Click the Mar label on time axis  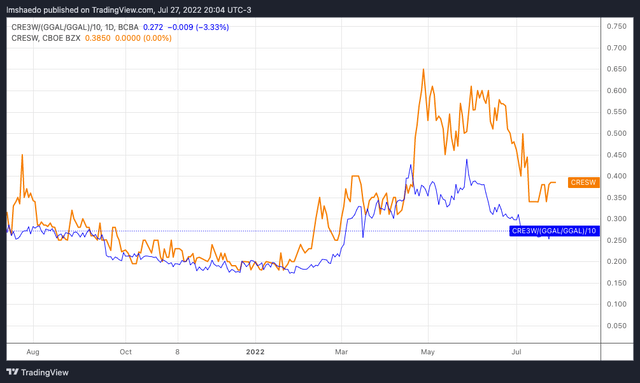click(341, 352)
